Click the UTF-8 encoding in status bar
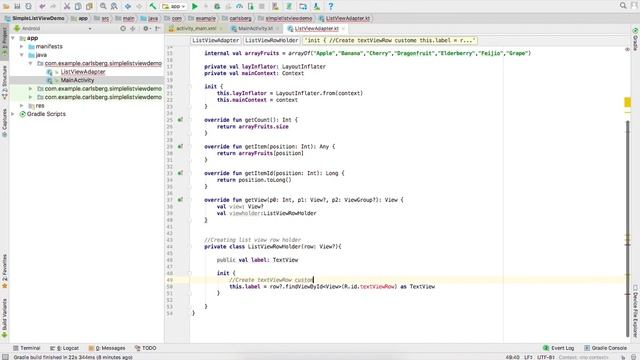The image size is (640, 360). [546, 357]
